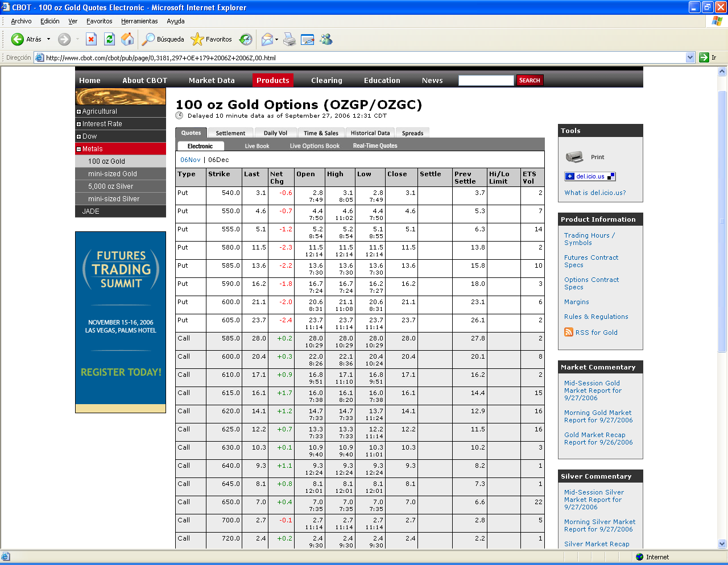
Task: Open the Futures Contract Specs link
Action: click(x=591, y=261)
